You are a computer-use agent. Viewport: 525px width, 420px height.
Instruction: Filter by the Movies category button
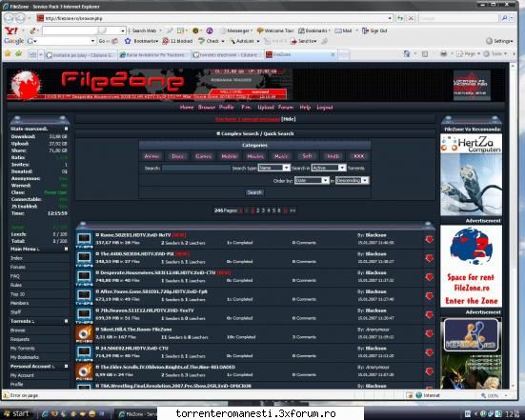tap(255, 156)
